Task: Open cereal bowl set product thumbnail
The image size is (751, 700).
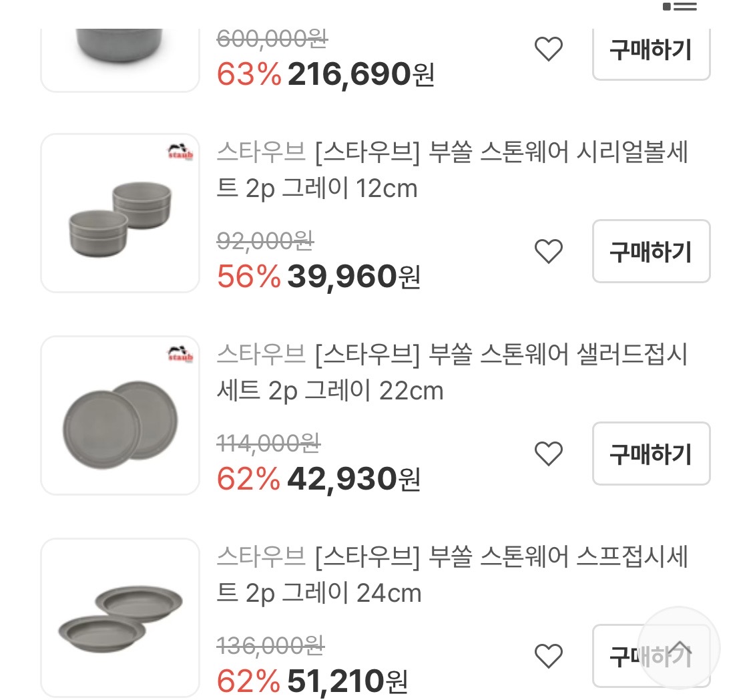Action: click(120, 213)
